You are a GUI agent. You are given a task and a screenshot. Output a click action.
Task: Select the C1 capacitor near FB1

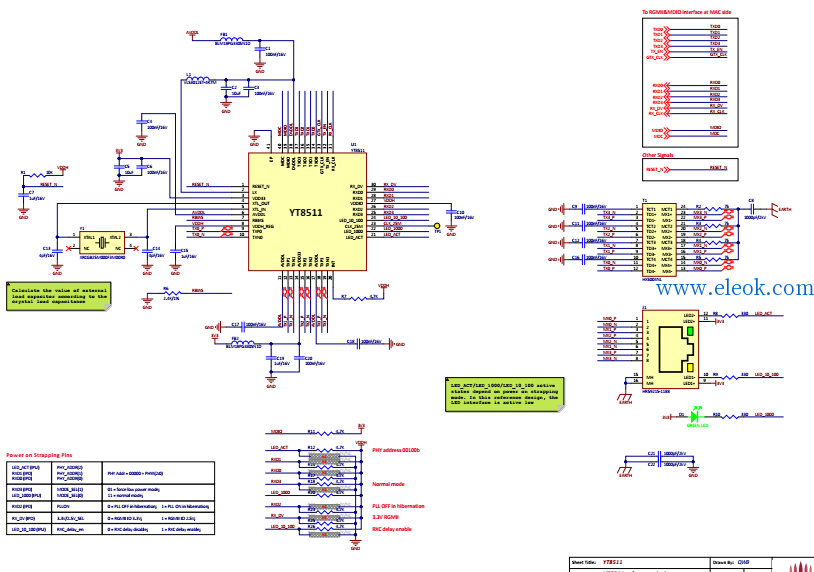click(260, 48)
